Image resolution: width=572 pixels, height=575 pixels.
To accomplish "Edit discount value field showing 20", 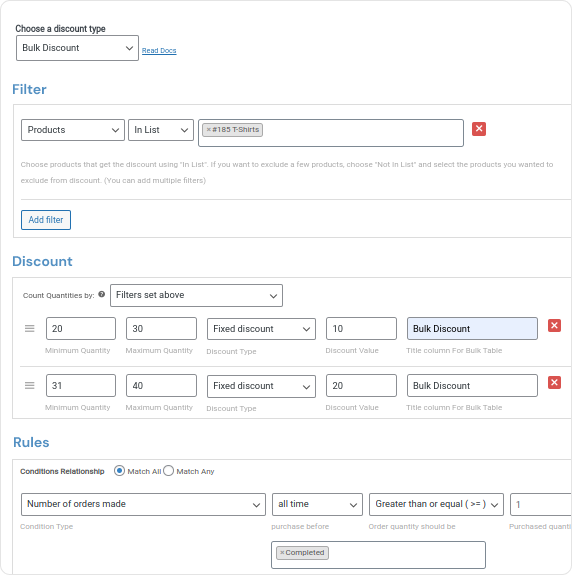I will point(361,385).
